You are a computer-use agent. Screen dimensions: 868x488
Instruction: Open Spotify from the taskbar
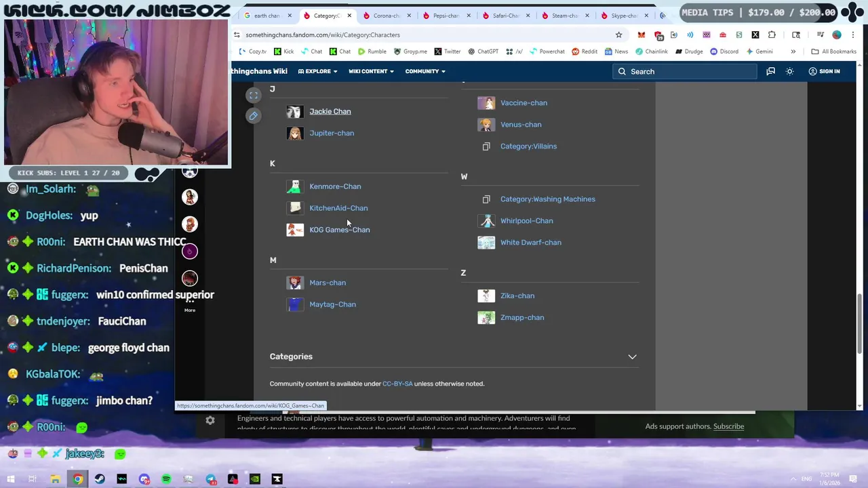pos(166,479)
